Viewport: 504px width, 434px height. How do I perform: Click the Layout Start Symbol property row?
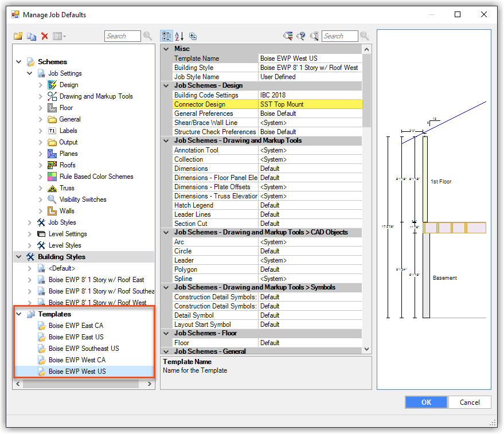click(267, 324)
